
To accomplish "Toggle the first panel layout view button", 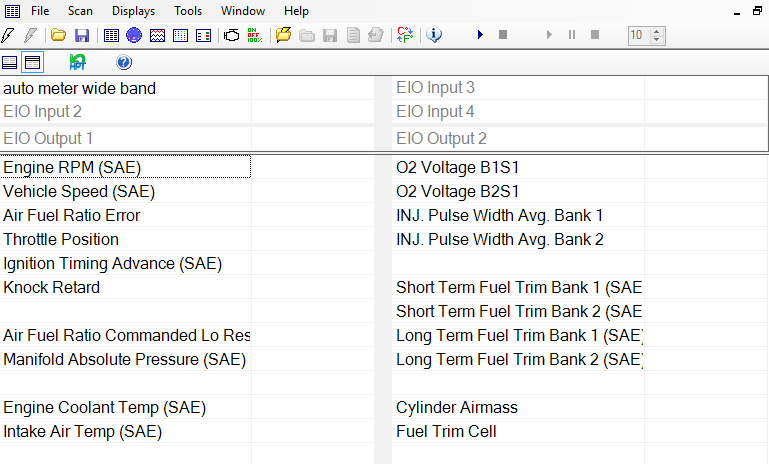I will tap(10, 62).
